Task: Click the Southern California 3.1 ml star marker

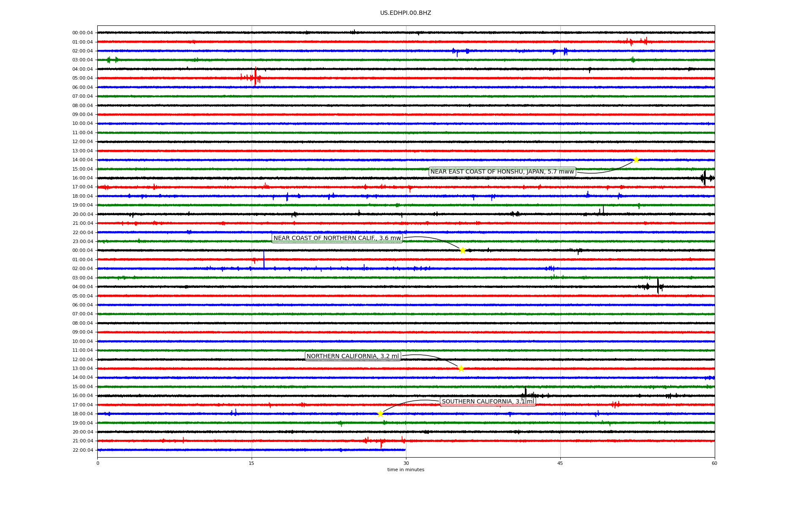Action: click(380, 414)
